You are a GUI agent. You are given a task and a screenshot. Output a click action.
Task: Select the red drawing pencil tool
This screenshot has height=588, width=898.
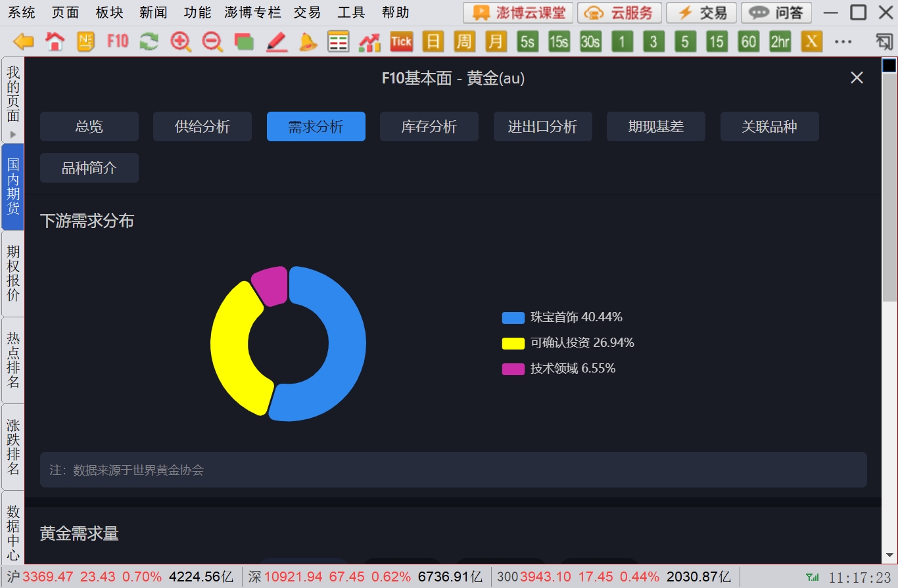point(277,42)
